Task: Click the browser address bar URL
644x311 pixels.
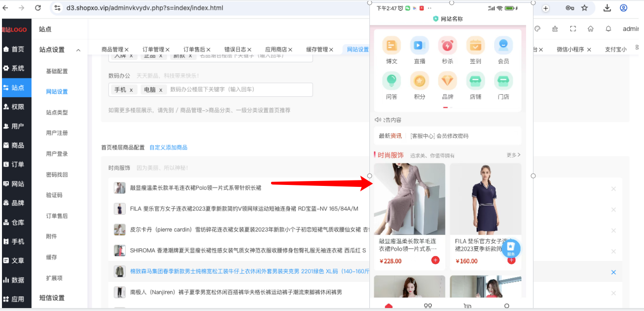Action: [x=145, y=8]
